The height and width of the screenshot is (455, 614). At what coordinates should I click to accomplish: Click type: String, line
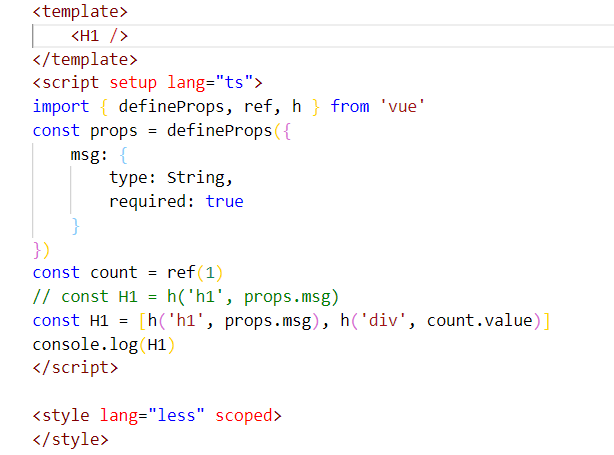click(171, 178)
